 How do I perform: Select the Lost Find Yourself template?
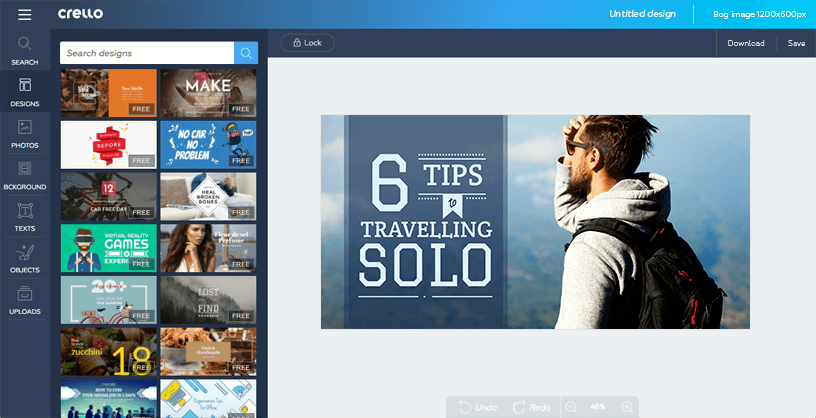(x=208, y=300)
